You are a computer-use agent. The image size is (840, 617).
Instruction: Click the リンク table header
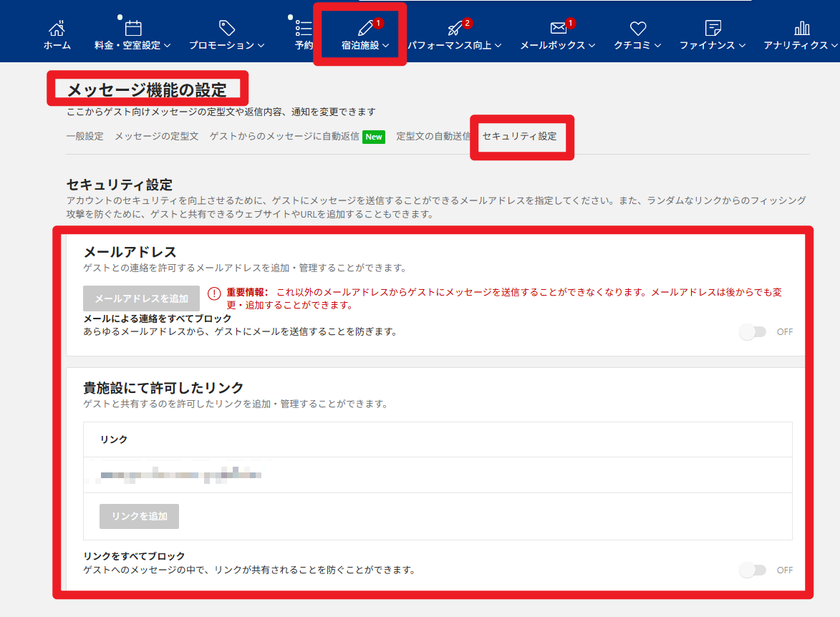(x=114, y=439)
